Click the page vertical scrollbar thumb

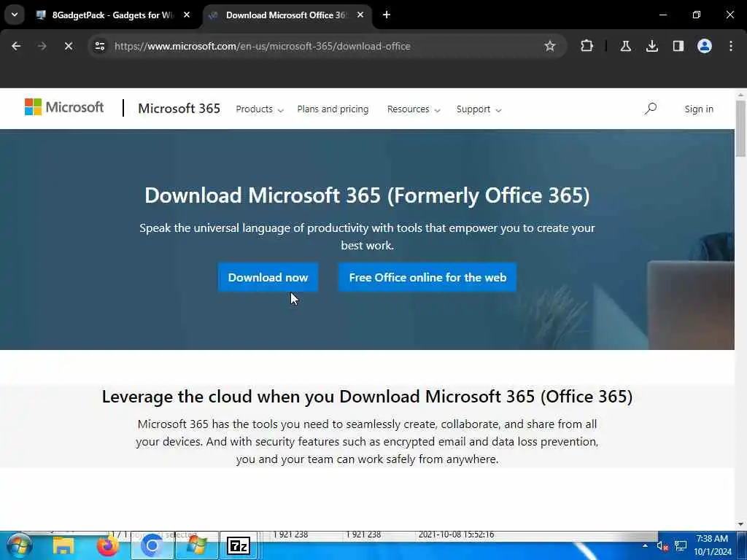tap(740, 128)
